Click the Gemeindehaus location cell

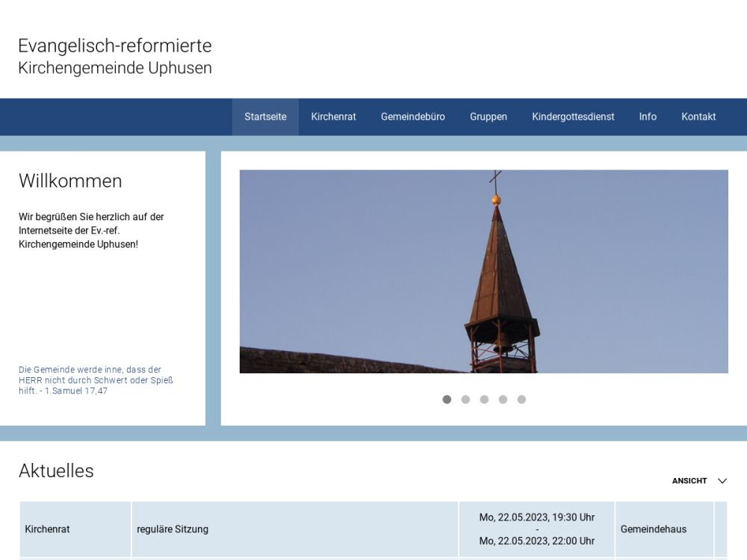(653, 529)
